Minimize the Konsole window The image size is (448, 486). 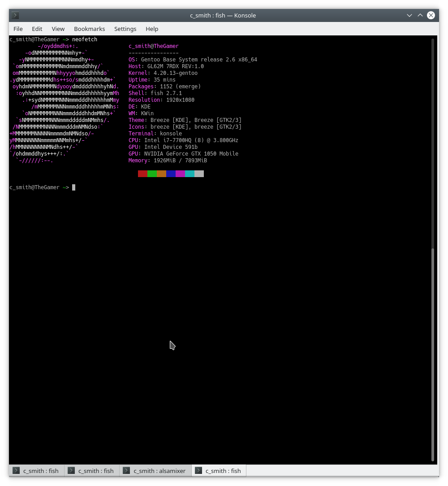click(x=409, y=15)
